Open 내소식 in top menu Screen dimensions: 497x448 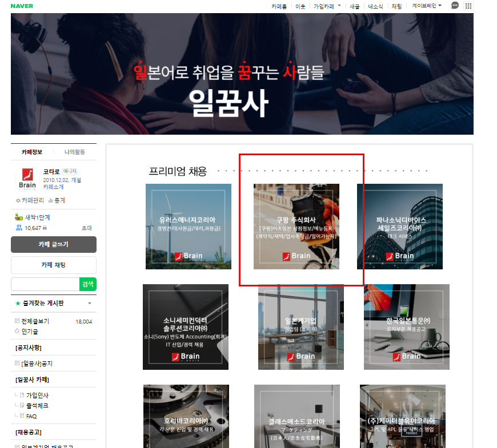tap(375, 6)
